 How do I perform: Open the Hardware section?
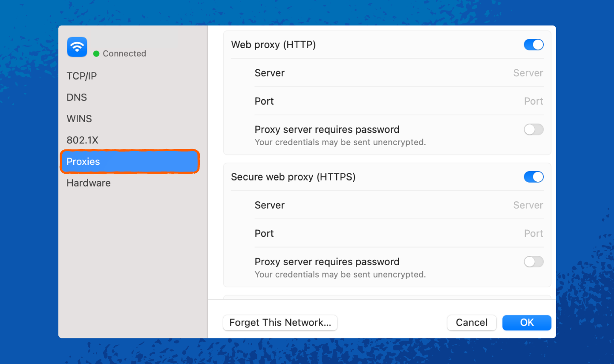[89, 183]
